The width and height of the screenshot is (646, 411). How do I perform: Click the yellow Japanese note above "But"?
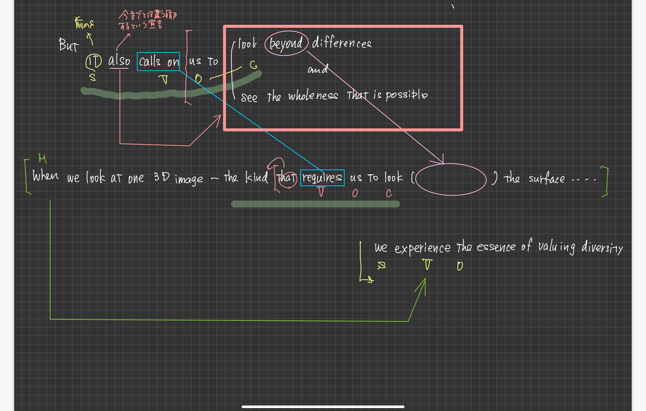(84, 22)
